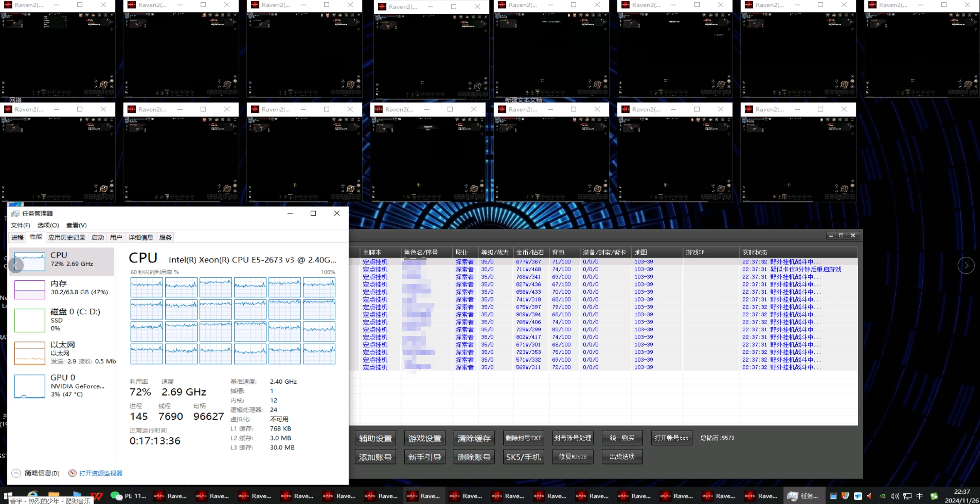This screenshot has width=980, height=504.
Task: Open the speaker volume tray icon
Action: tap(894, 496)
